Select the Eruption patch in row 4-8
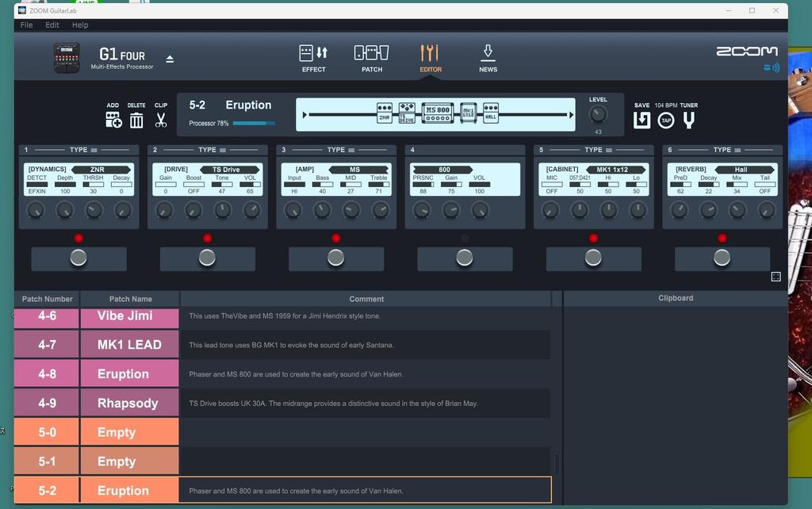The image size is (812, 509). click(129, 374)
